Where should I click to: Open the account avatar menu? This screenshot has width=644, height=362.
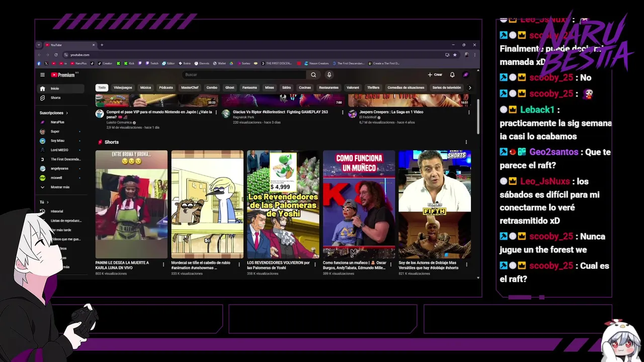(x=466, y=75)
